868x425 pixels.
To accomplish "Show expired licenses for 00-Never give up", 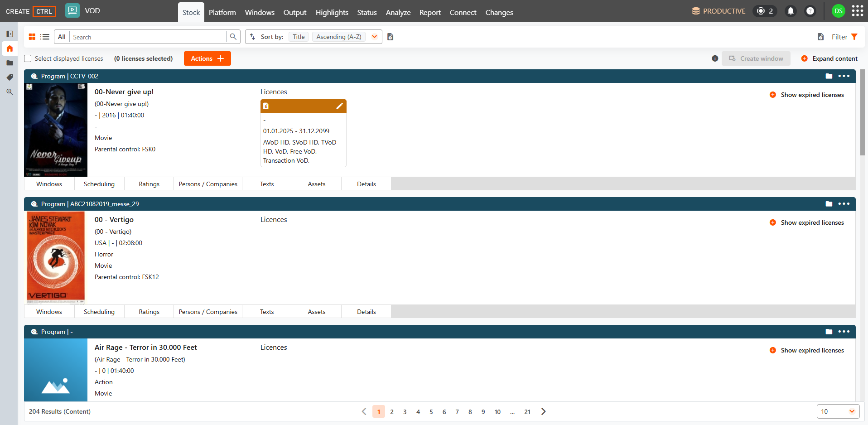I will 807,95.
